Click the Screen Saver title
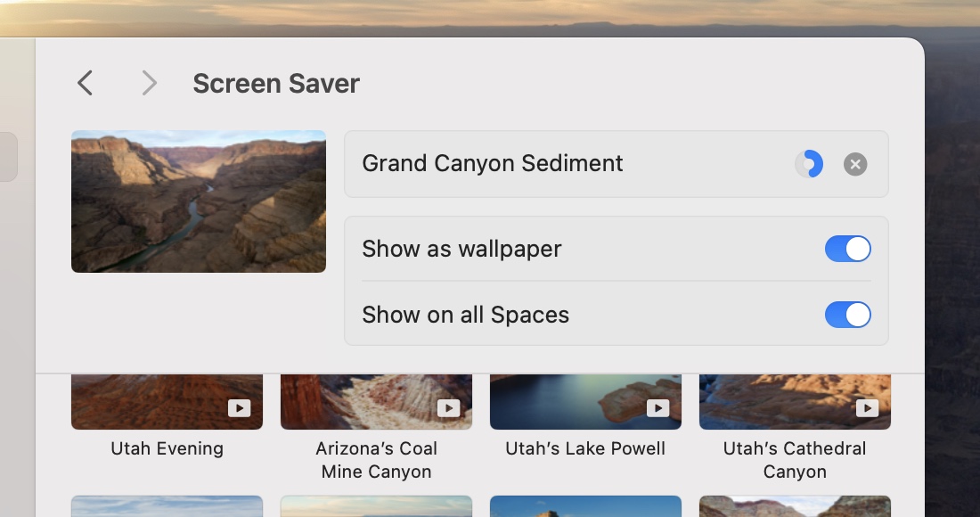Viewport: 980px width, 517px height. coord(276,84)
